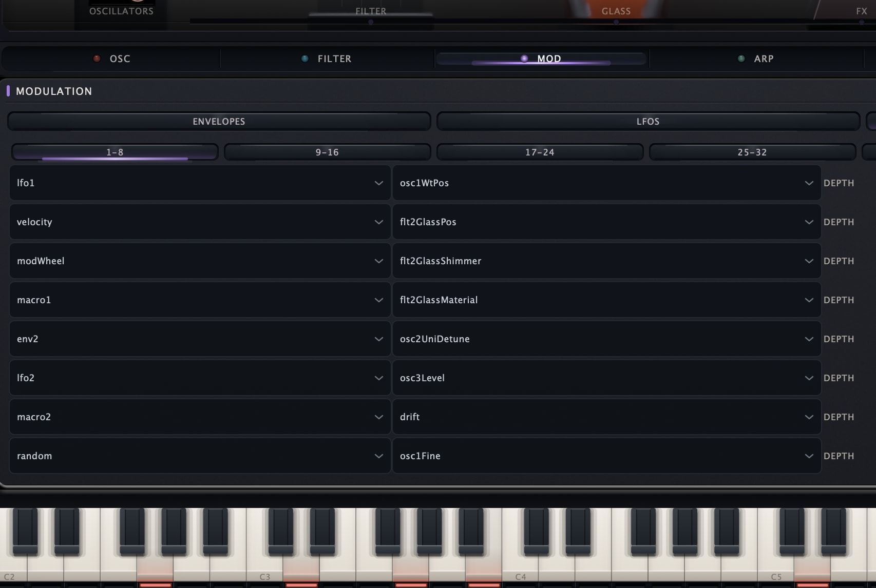Show modulation slots 1-8
This screenshot has width=876, height=588.
click(115, 152)
